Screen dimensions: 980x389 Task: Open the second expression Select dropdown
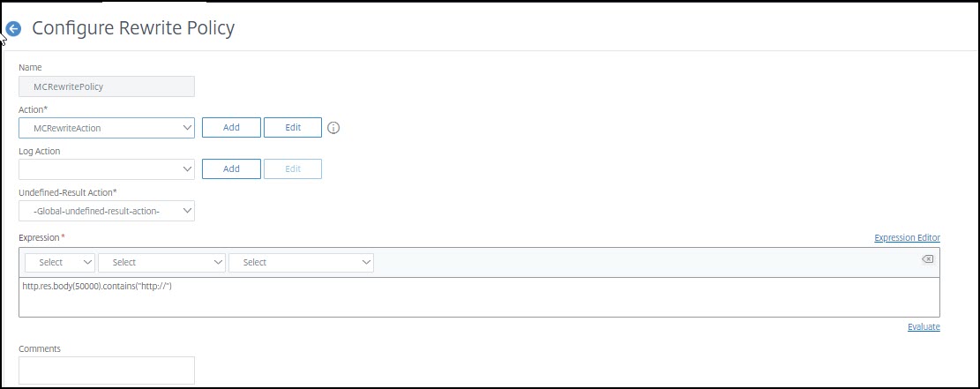[162, 263]
